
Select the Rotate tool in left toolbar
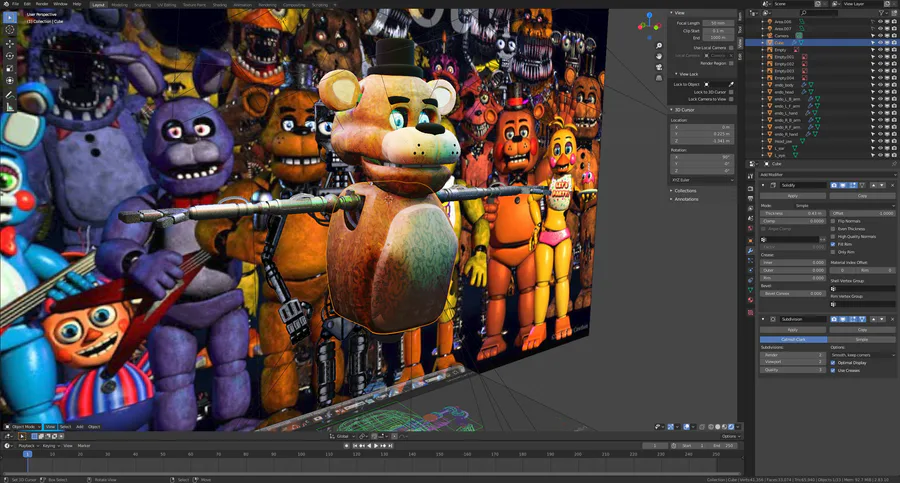tap(10, 56)
